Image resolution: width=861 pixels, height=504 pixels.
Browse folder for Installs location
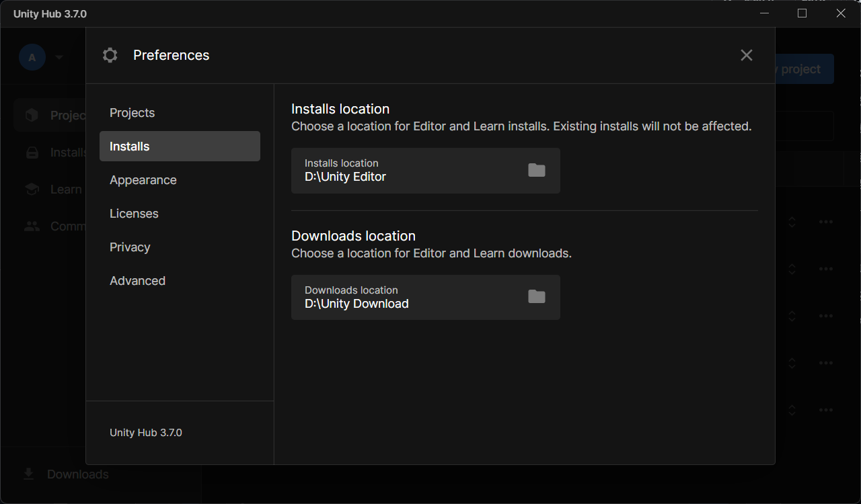click(x=536, y=170)
